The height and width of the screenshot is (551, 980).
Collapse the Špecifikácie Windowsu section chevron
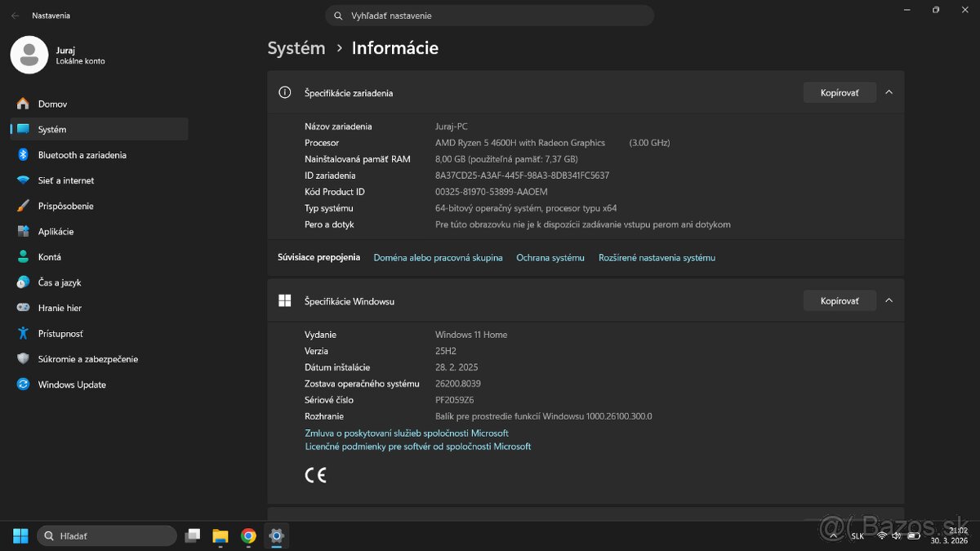(889, 300)
